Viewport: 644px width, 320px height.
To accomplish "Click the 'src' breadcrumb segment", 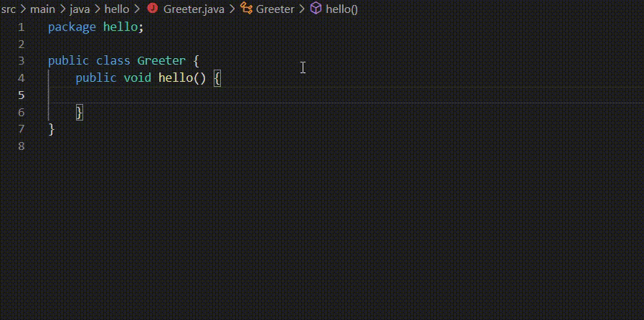I will [x=7, y=9].
